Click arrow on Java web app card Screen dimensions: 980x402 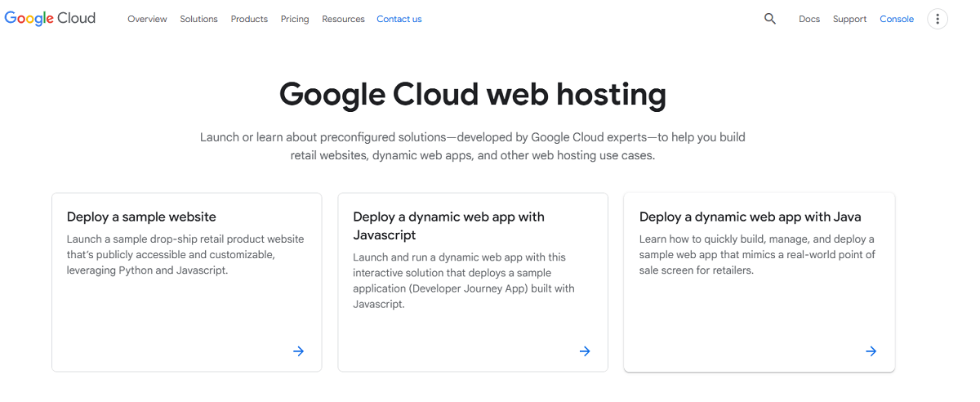click(871, 351)
